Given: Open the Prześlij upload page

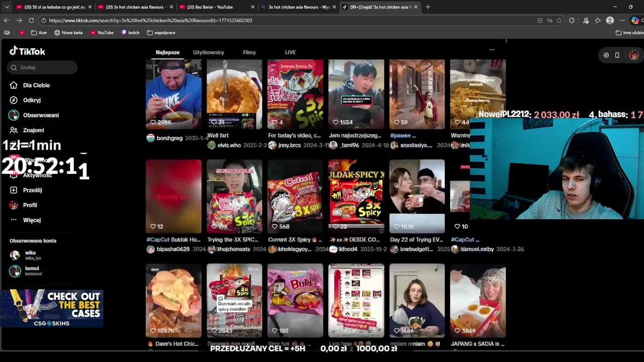Looking at the screenshot, I should [32, 190].
